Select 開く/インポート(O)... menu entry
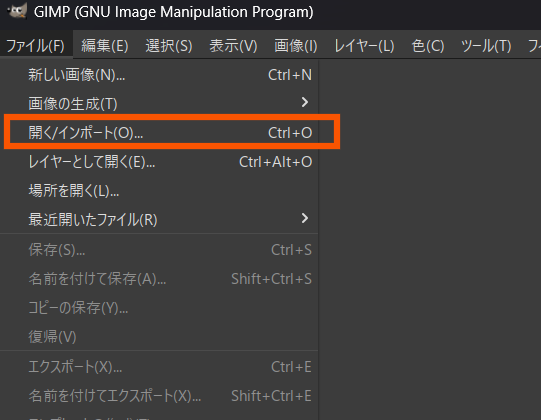This screenshot has width=541, height=420. pyautogui.click(x=159, y=133)
